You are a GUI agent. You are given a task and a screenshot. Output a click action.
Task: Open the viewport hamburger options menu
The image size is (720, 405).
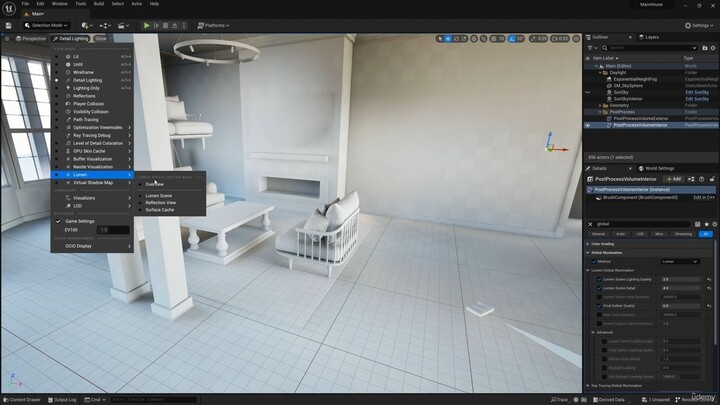click(x=7, y=39)
